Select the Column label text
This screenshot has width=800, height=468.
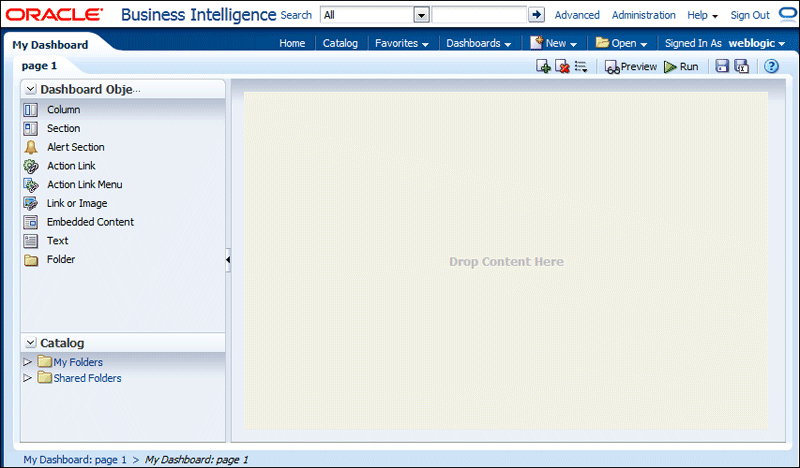(64, 110)
